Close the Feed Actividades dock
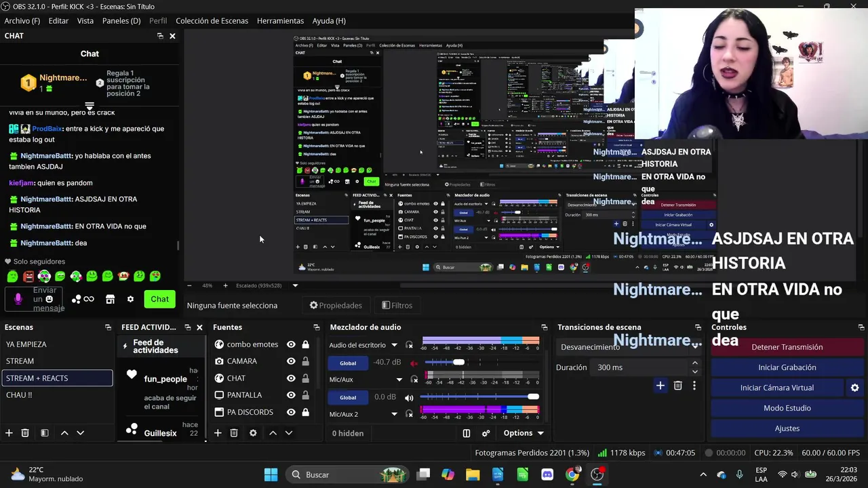This screenshot has width=868, height=488. coord(199,327)
